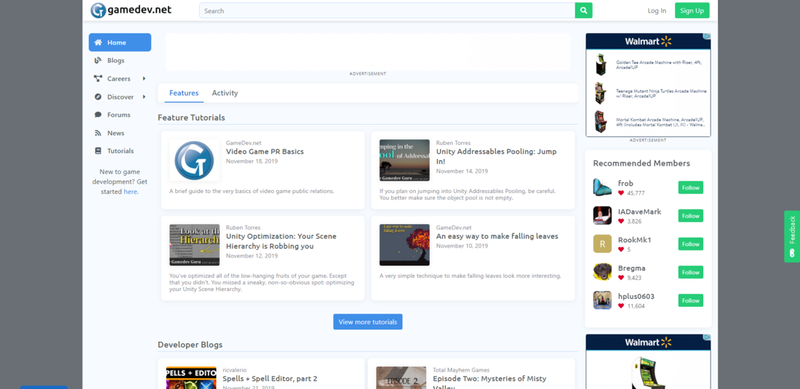Click the Careers network icon
800x389 pixels.
[98, 79]
